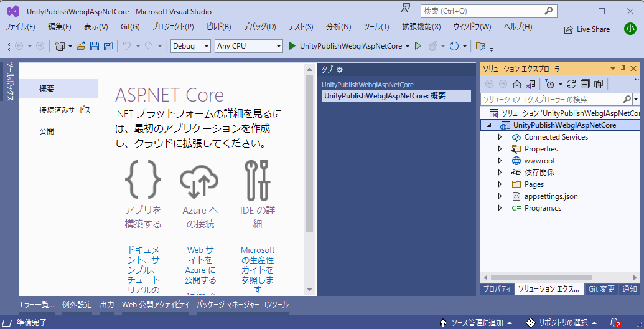
Task: Open the Debug configuration dropdown
Action: (190, 46)
